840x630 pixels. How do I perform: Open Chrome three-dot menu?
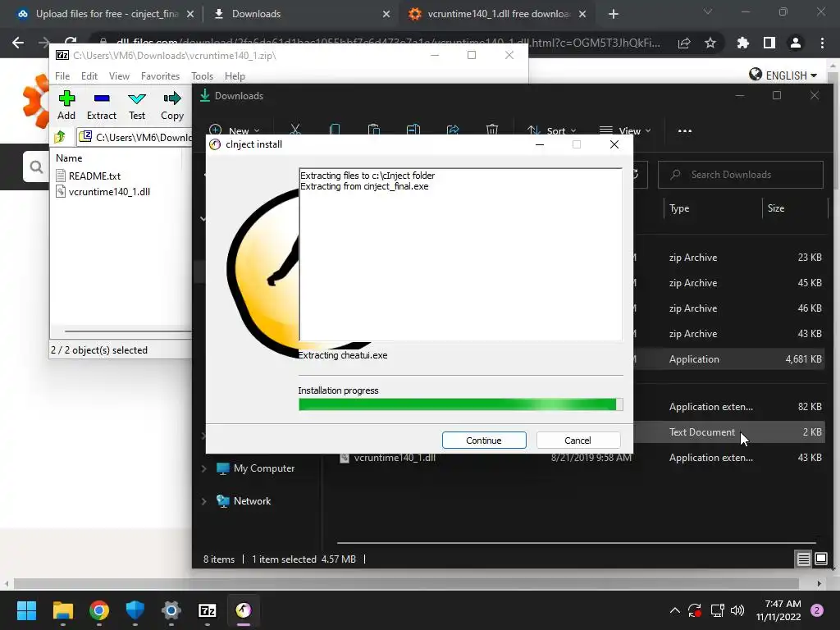[x=822, y=43]
